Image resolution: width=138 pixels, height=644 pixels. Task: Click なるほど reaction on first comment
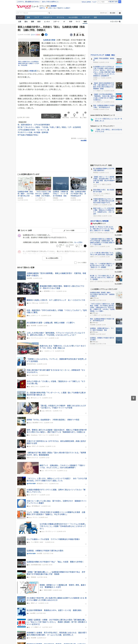(x=70, y=246)
